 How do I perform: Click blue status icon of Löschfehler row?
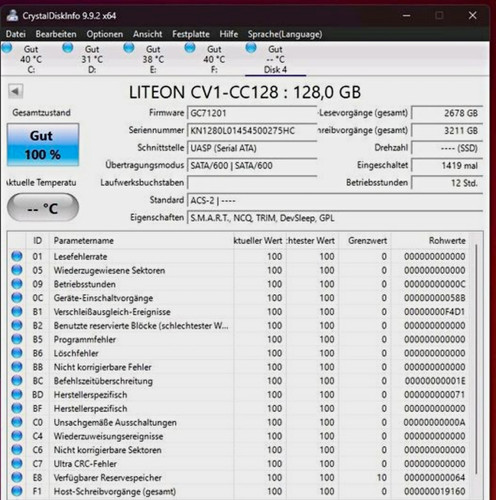17,353
